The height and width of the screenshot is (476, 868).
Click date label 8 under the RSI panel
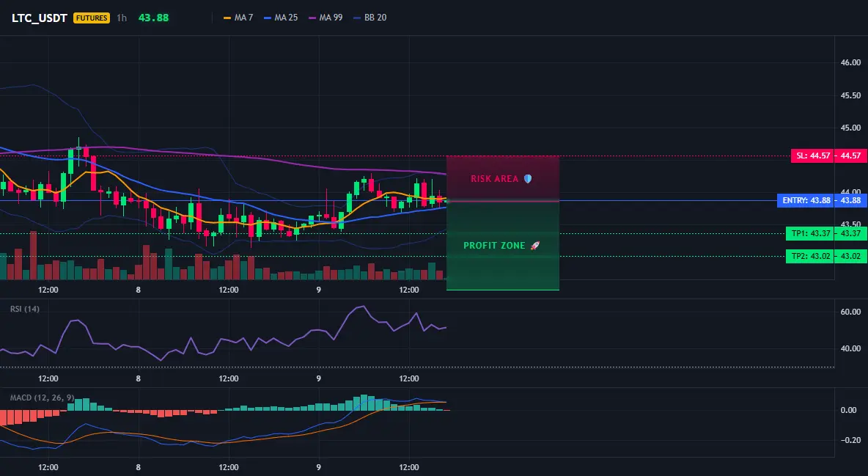[139, 378]
